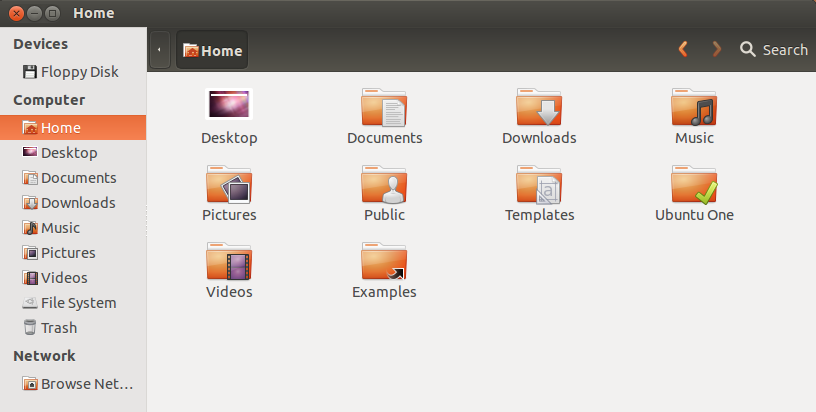Click Browse Network in the sidebar
The image size is (816, 412).
(x=73, y=384)
